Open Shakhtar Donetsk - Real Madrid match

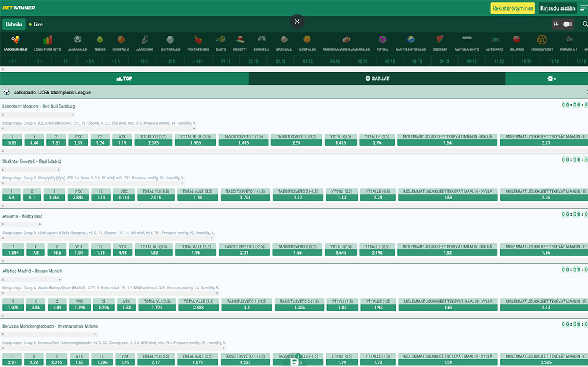pyautogui.click(x=32, y=161)
